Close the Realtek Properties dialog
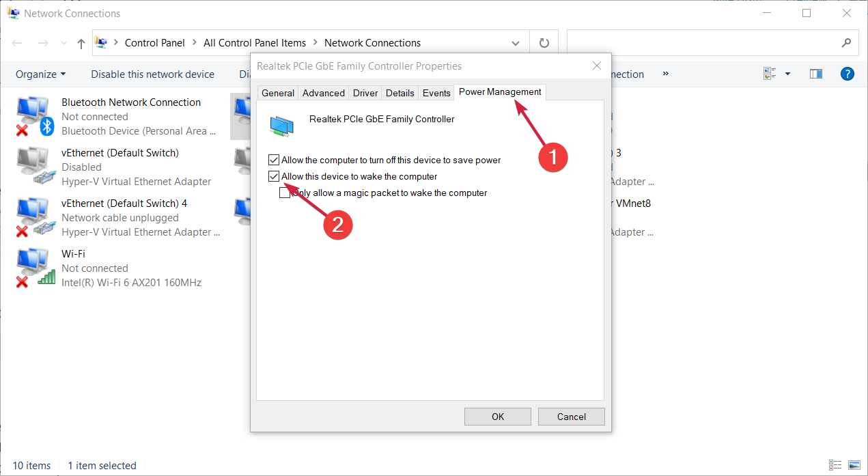The image size is (868, 476). (x=597, y=66)
